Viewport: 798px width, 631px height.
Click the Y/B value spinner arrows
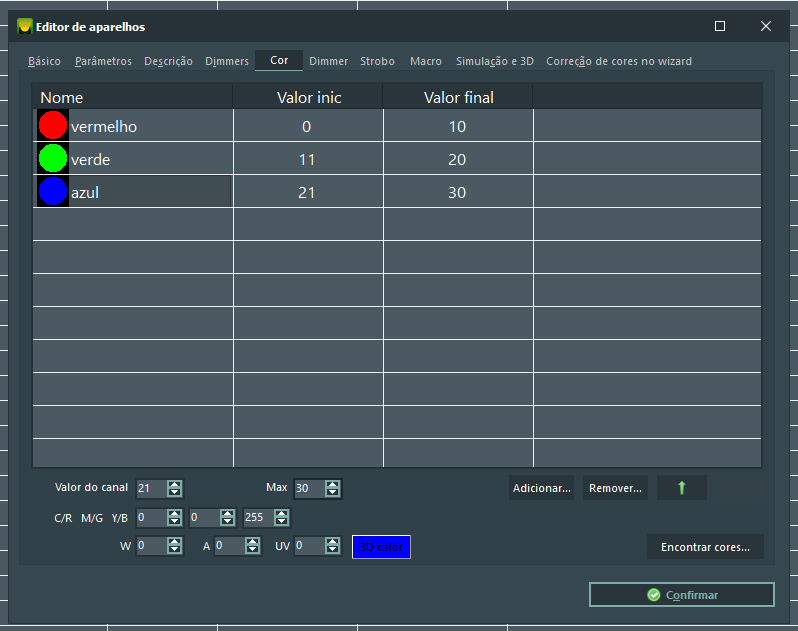point(281,518)
